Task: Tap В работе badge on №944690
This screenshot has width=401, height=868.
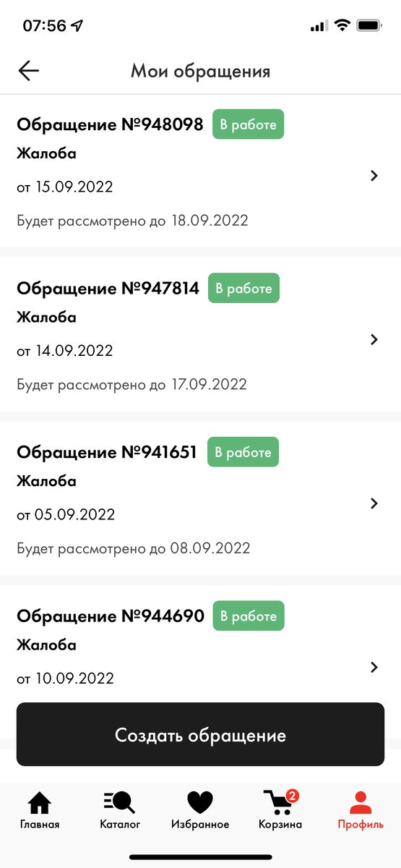Action: (249, 616)
